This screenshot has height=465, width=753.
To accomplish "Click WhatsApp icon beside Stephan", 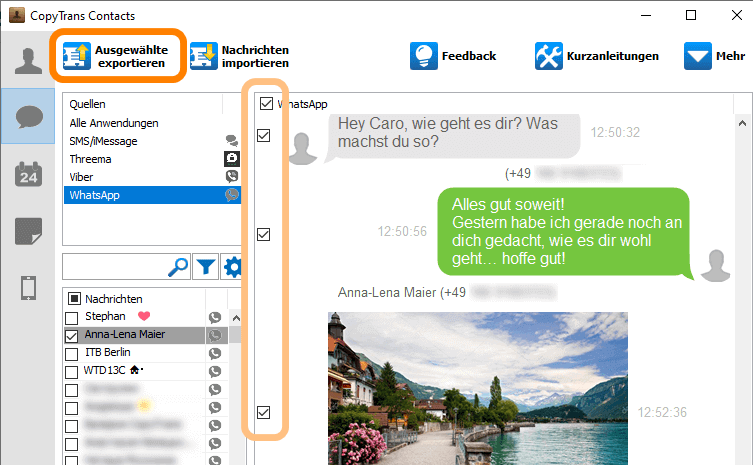I will pyautogui.click(x=215, y=317).
